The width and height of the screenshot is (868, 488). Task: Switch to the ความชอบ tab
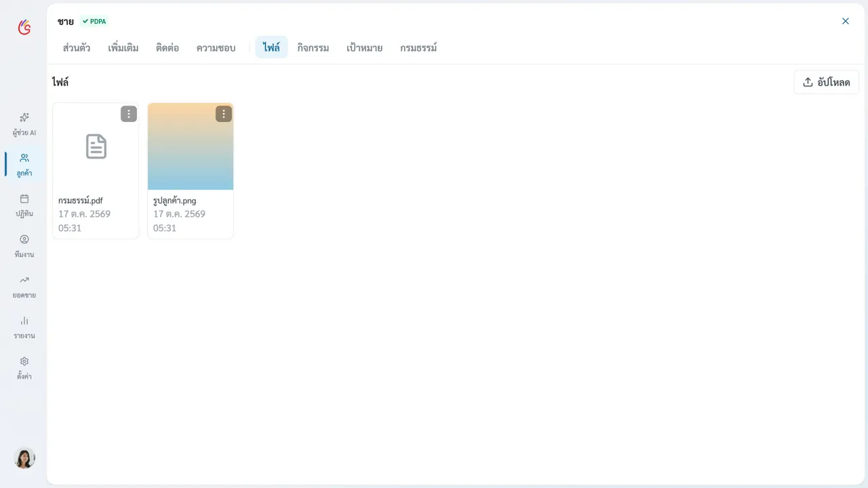click(216, 47)
